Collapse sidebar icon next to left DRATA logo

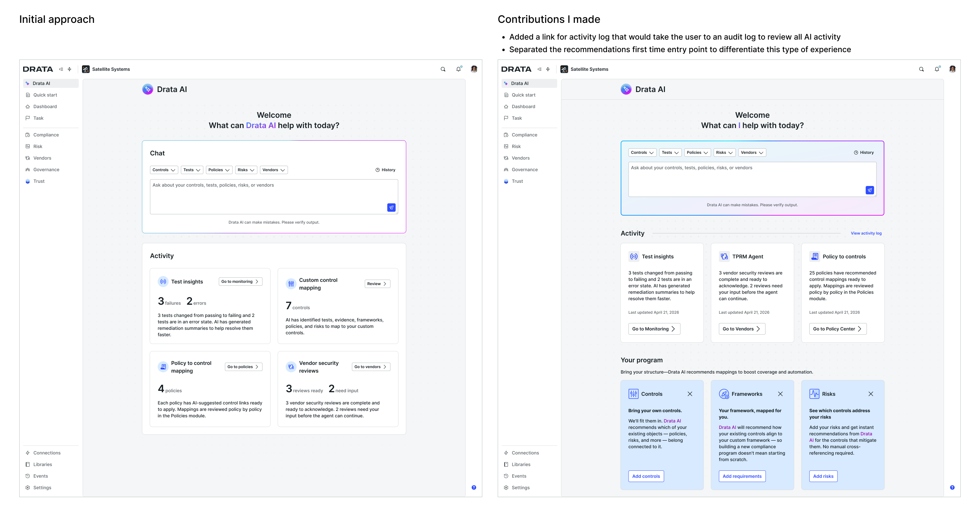[61, 69]
